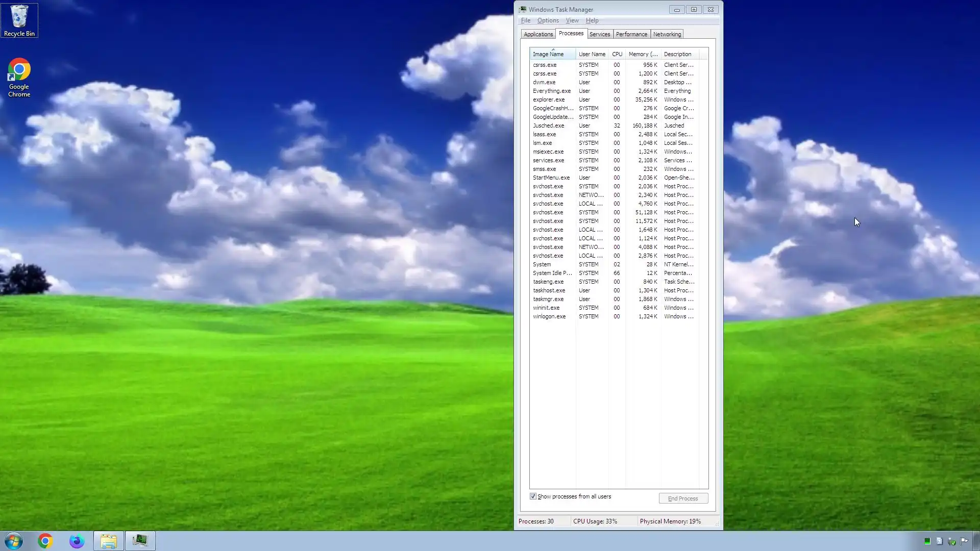Click the Windows Start orb
The height and width of the screenshot is (551, 980).
(x=14, y=541)
